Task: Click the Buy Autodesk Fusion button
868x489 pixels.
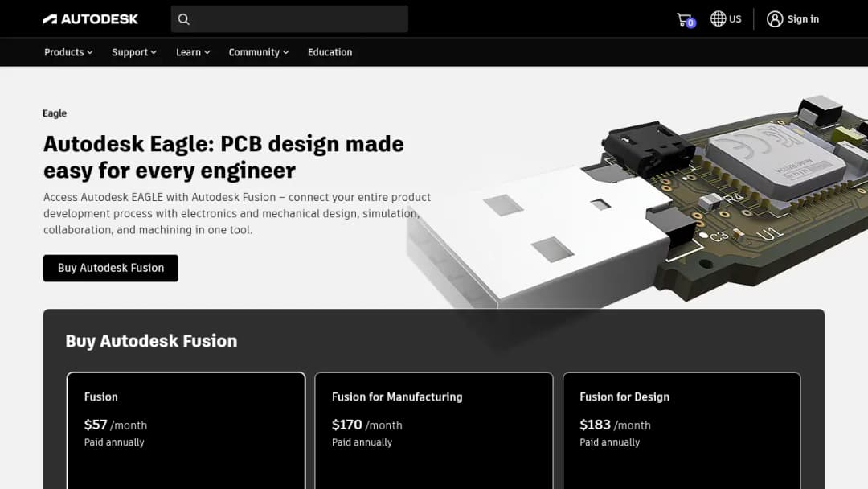Action: (x=111, y=268)
